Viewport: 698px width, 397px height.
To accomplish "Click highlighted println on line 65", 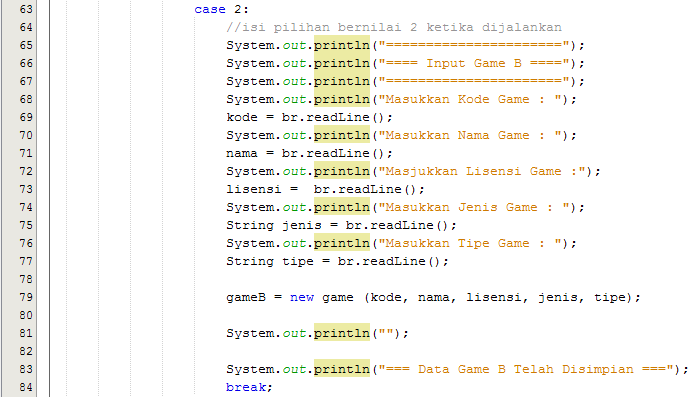I will (x=342, y=45).
